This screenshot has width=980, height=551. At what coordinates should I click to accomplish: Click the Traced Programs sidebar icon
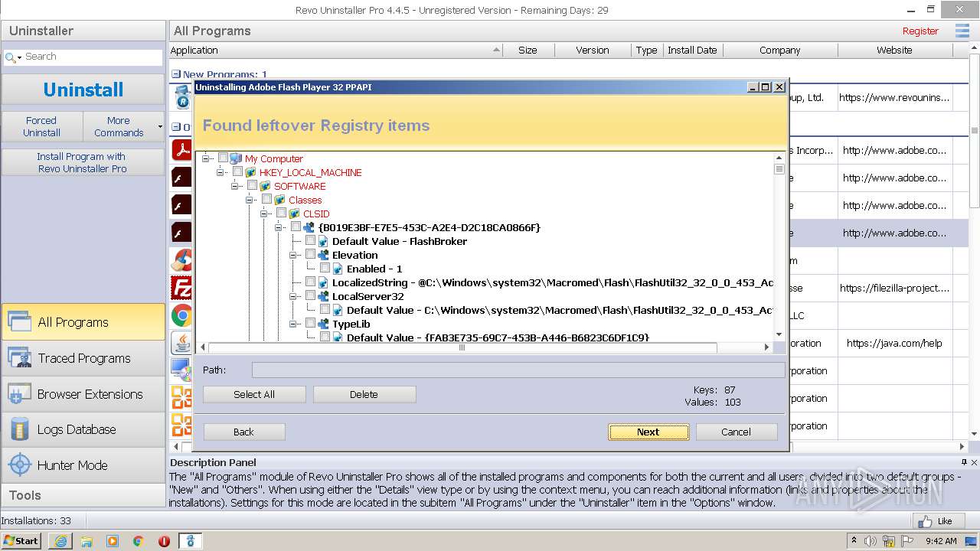coord(19,358)
